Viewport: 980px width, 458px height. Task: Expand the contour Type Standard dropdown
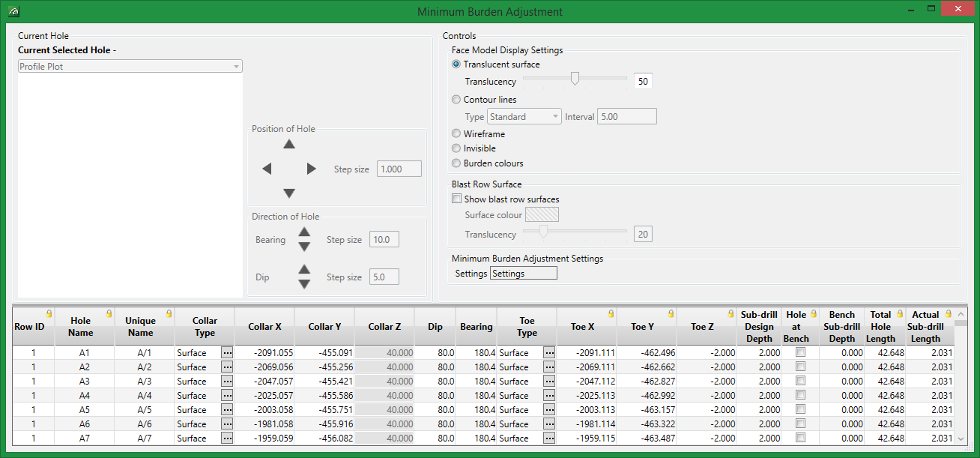click(524, 117)
